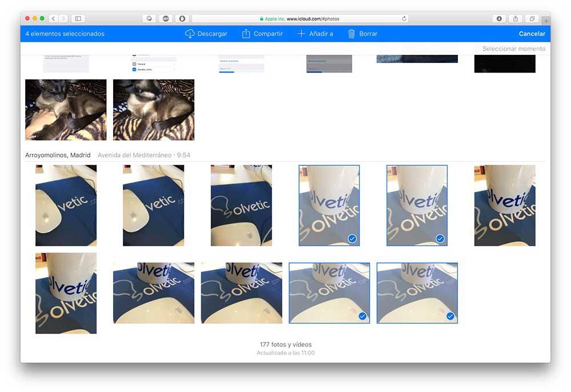This screenshot has height=392, width=571.
Task: Click the '4 elementos seleccionados' label
Action: 65,34
